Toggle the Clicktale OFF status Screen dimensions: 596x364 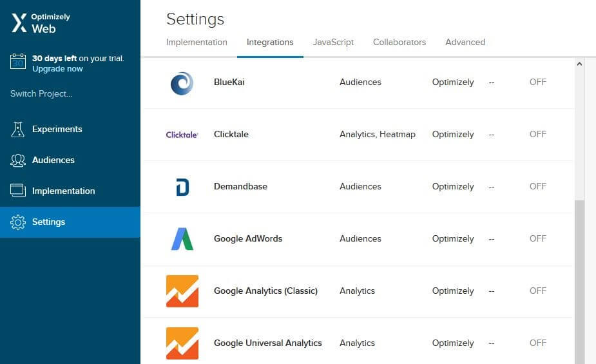click(x=538, y=134)
